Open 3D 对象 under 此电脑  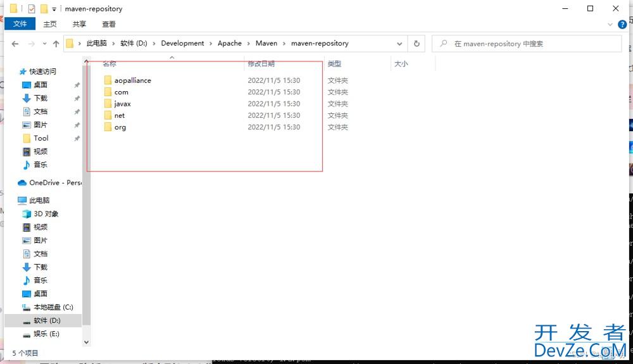point(46,213)
